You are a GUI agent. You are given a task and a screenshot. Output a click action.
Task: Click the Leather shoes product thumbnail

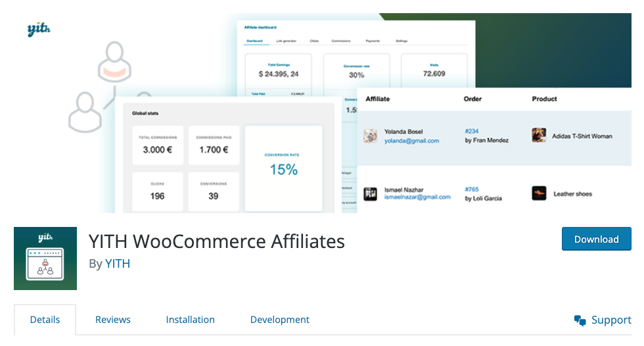539,193
